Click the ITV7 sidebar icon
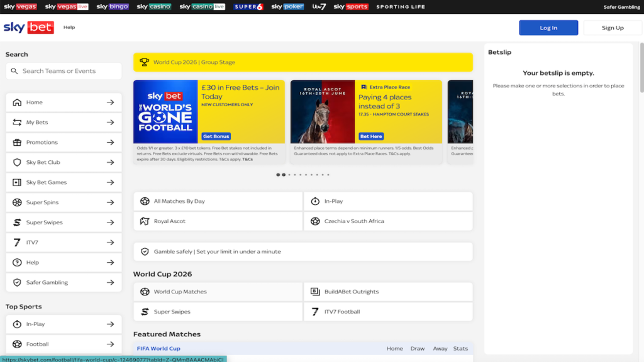644x362 pixels. [17, 243]
